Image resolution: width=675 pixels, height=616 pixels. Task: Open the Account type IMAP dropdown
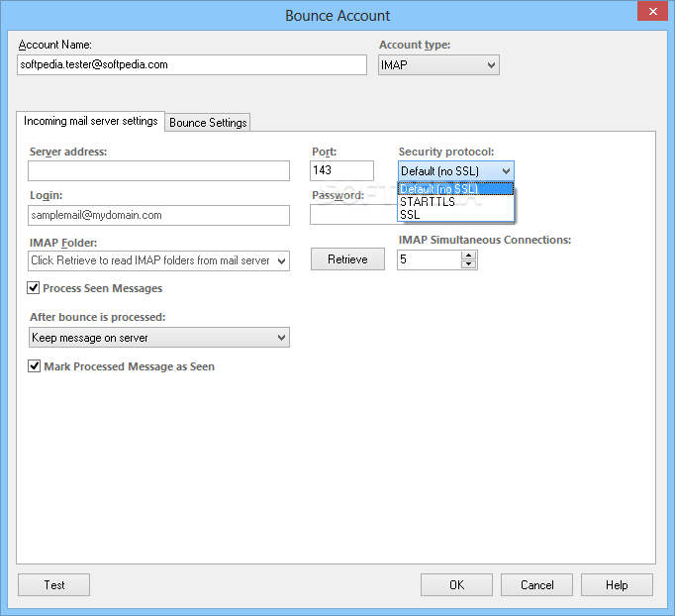coord(438,65)
